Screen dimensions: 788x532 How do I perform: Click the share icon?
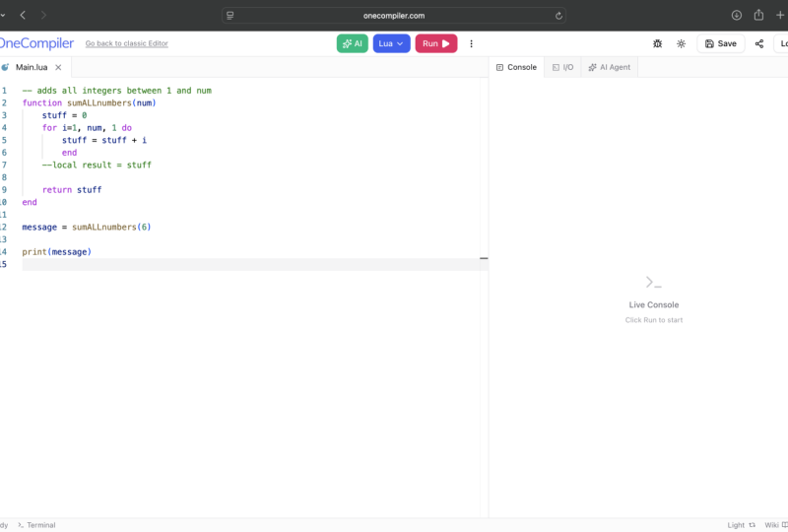(x=758, y=43)
